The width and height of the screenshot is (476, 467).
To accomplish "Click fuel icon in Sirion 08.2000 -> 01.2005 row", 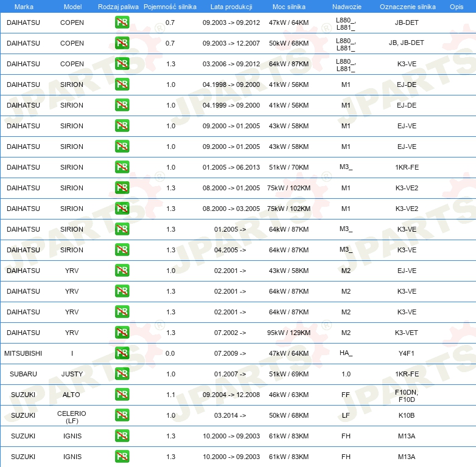I will pos(122,188).
